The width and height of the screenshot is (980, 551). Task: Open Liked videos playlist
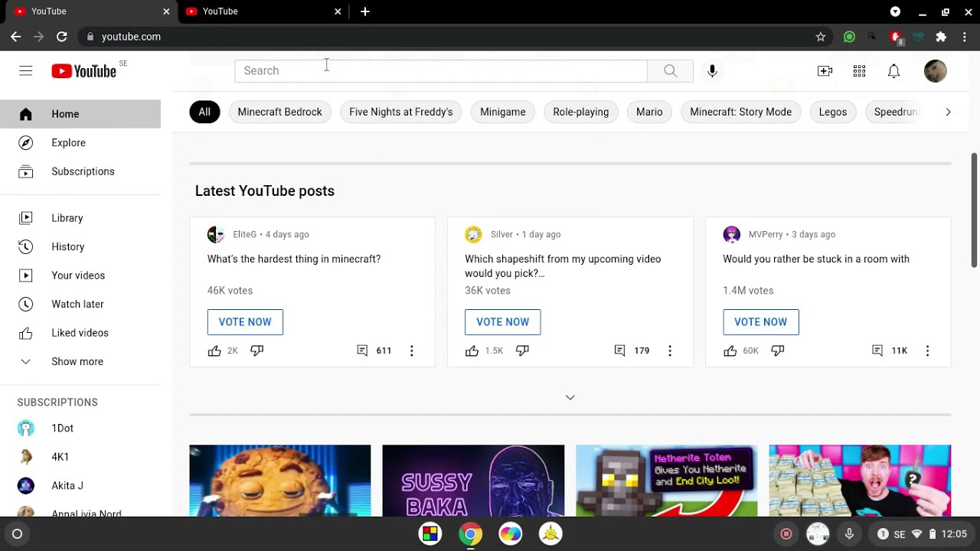[80, 333]
